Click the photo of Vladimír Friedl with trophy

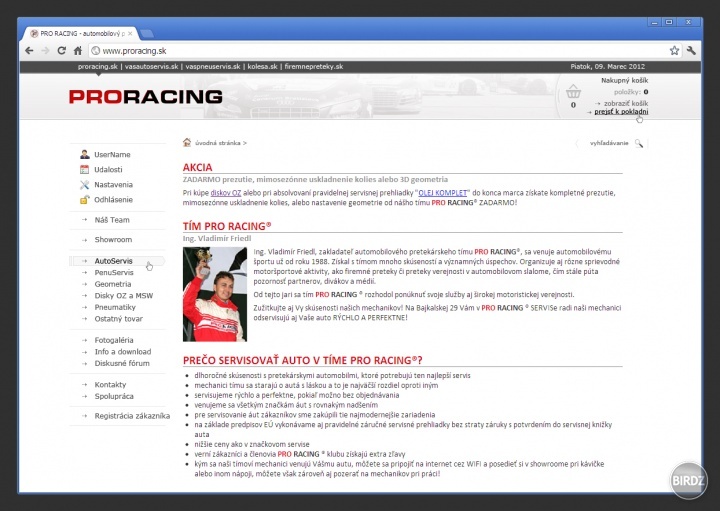pyautogui.click(x=214, y=294)
